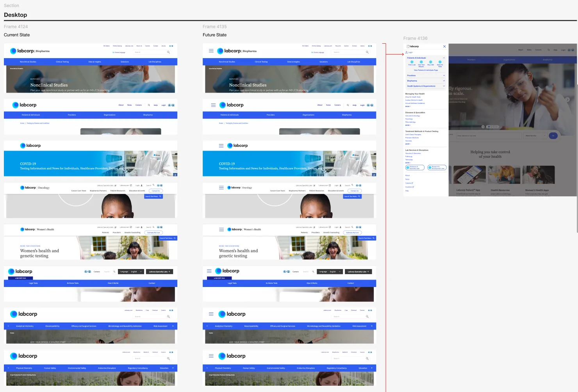578x392 pixels.
Task: Click right arrow in Future State Physical Chemistry nav bar
Action: 372,368
